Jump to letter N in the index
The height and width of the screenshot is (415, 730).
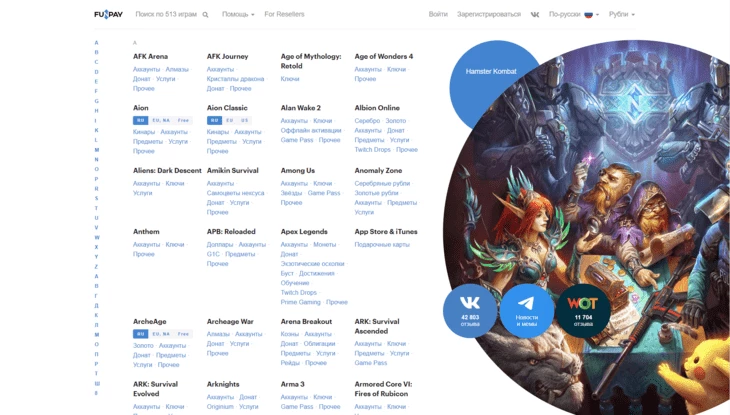(x=96, y=159)
